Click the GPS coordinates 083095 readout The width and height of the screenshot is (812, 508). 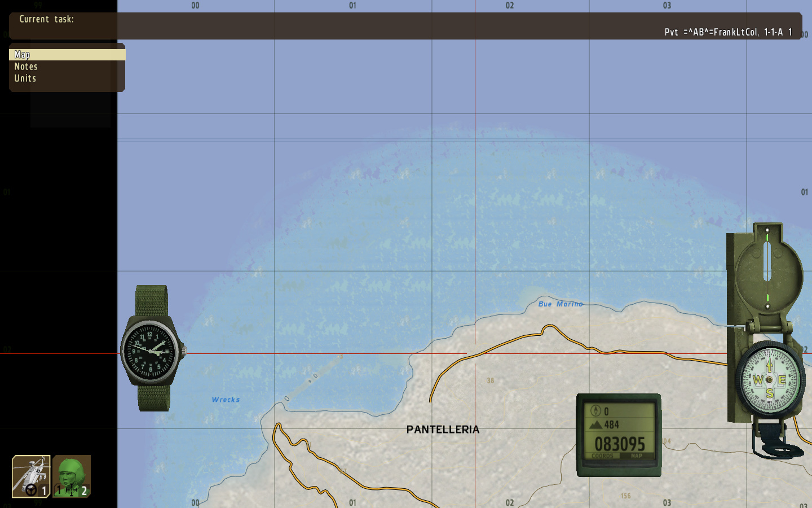point(620,444)
